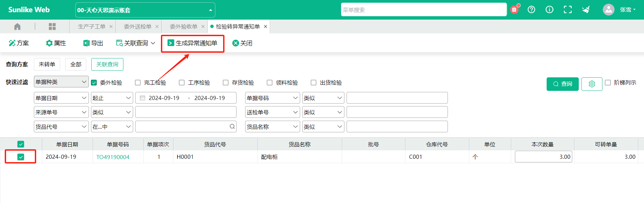
Task: Open the grid apps menu icon
Action: [52, 26]
